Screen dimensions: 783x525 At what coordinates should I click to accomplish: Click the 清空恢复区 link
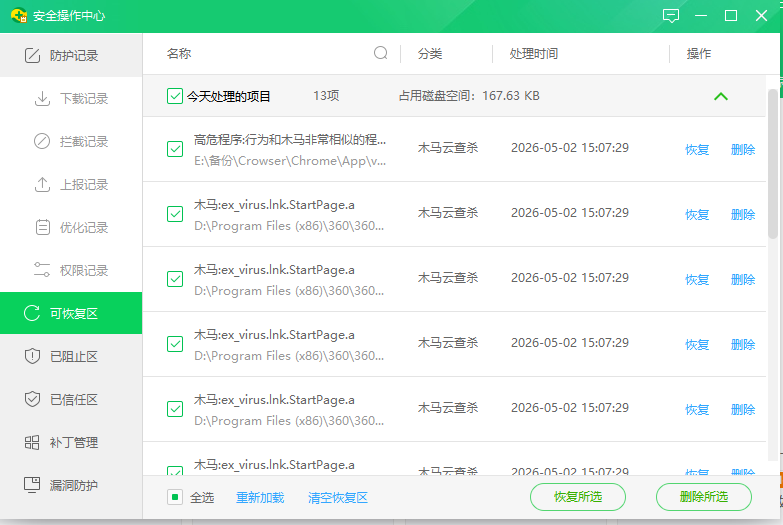click(x=338, y=498)
